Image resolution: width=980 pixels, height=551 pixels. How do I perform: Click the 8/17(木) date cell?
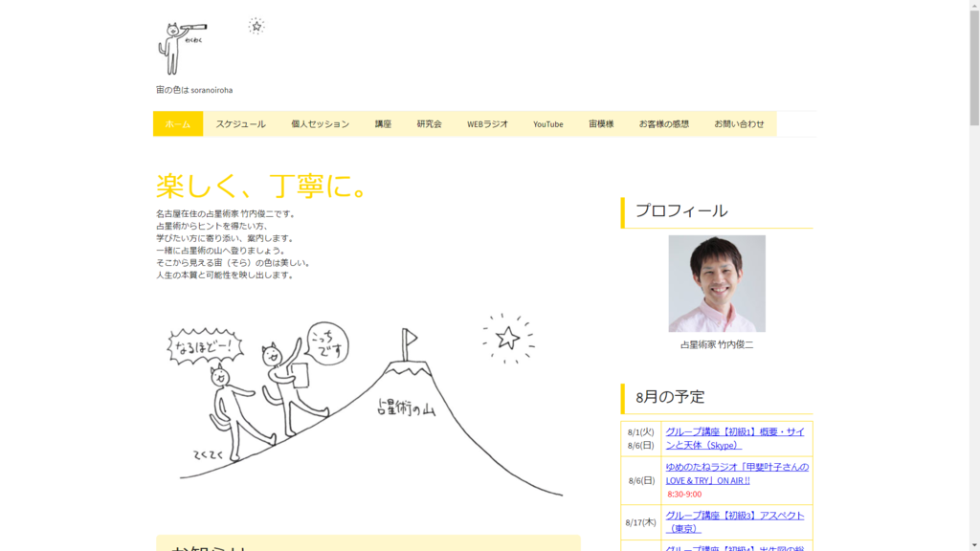640,522
